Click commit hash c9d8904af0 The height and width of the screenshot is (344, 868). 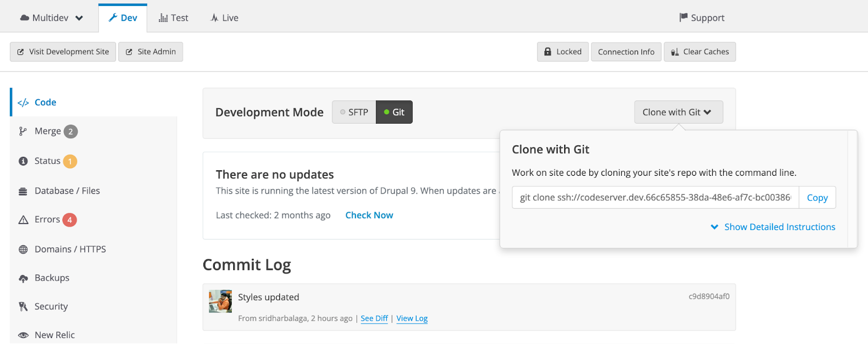point(709,297)
